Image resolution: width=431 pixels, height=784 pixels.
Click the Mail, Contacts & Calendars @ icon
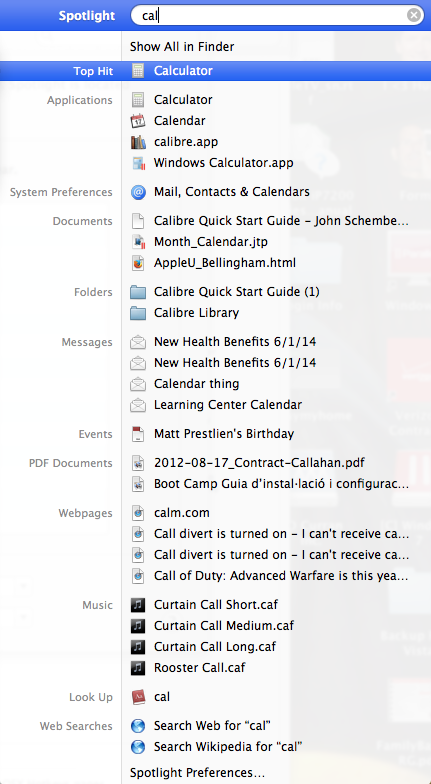[x=138, y=192]
